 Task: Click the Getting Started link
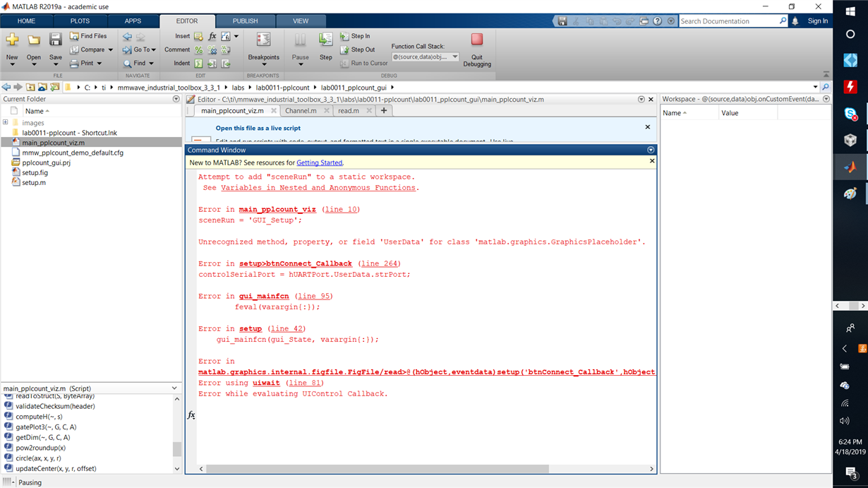(320, 162)
